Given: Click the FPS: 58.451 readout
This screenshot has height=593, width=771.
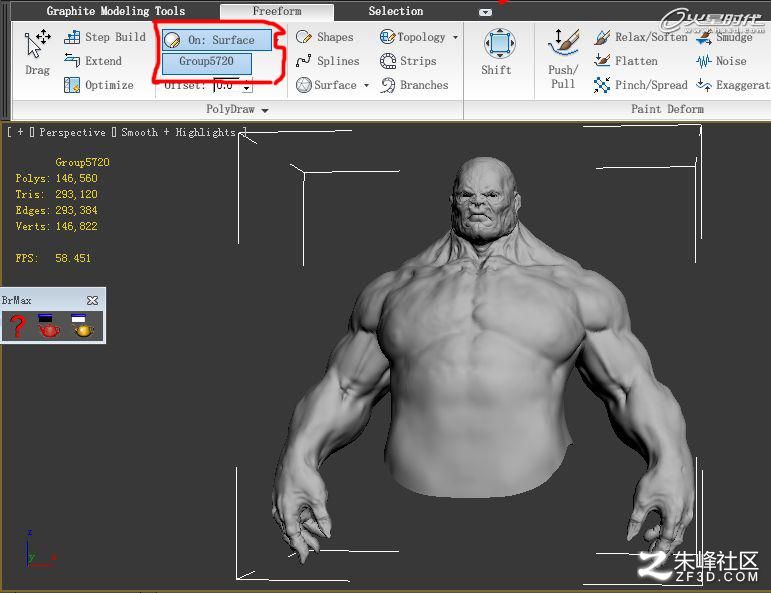Looking at the screenshot, I should 53,258.
